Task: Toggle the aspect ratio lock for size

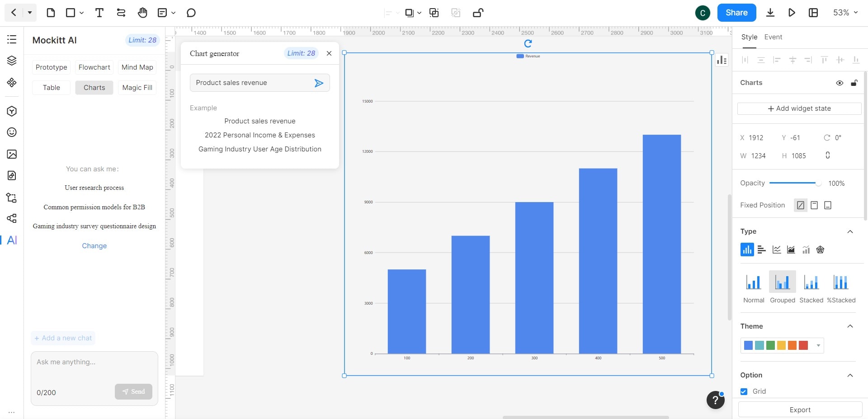Action: click(828, 155)
